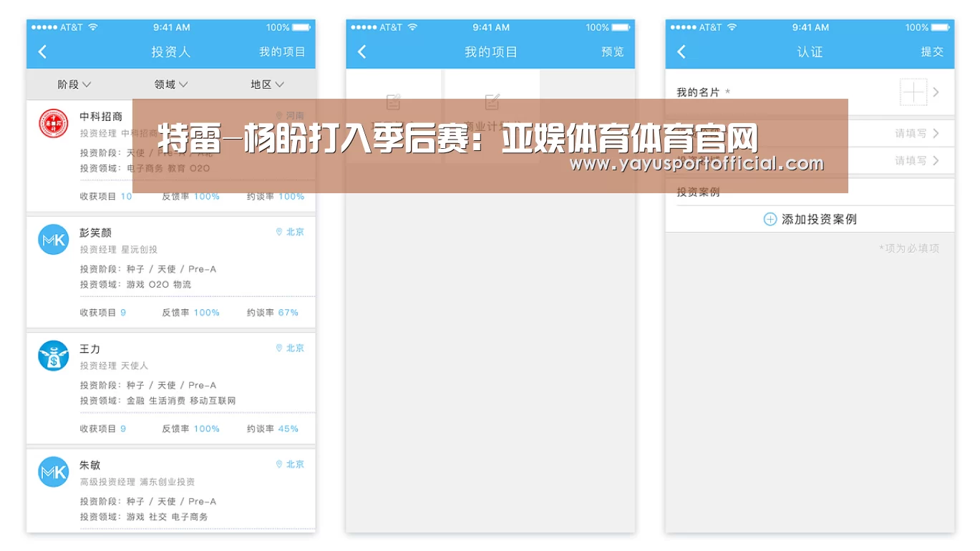This screenshot has height=551, width=980.
Task: Open investor name 彭笑颜
Action: click(95, 233)
